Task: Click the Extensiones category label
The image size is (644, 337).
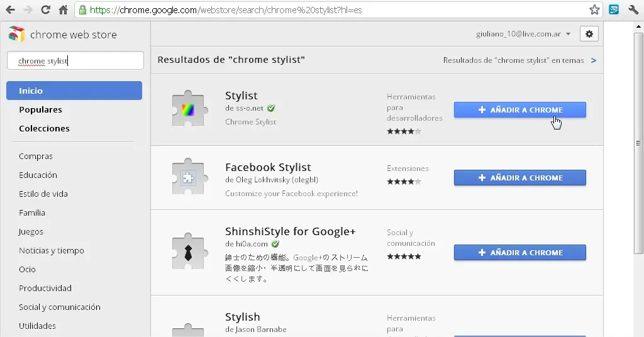Action: [408, 168]
